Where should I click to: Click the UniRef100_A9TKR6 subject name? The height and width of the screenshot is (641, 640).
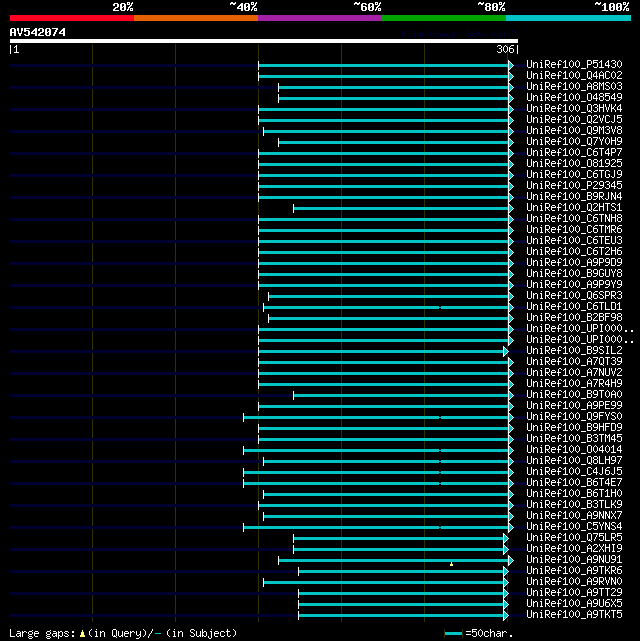[x=574, y=571]
